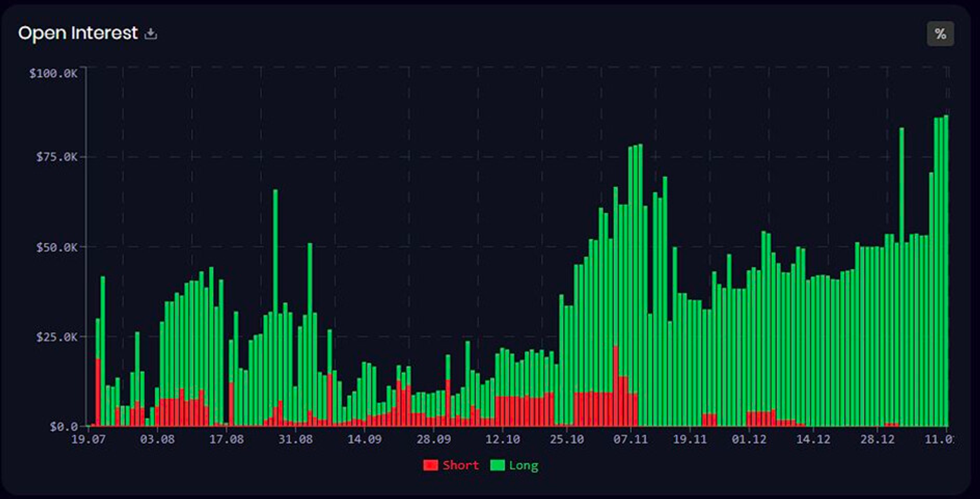Select the 12.10 date tick label
The image size is (980, 499).
click(x=503, y=440)
